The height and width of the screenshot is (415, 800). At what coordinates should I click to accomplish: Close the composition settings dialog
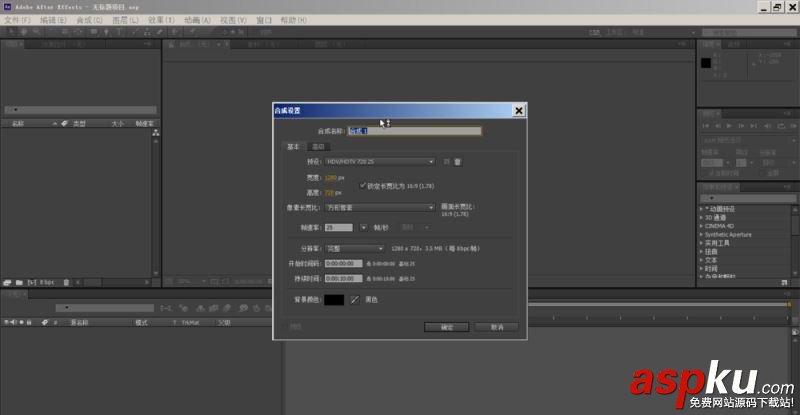[x=519, y=110]
